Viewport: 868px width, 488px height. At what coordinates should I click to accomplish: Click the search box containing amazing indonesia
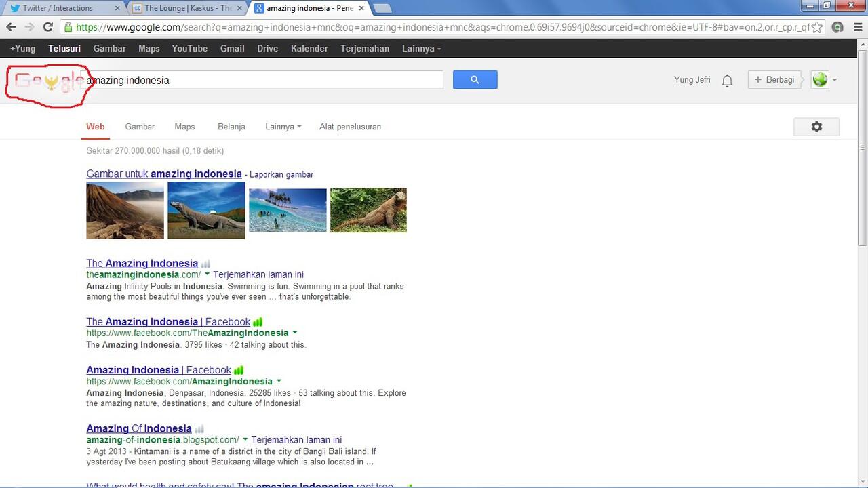click(x=262, y=80)
